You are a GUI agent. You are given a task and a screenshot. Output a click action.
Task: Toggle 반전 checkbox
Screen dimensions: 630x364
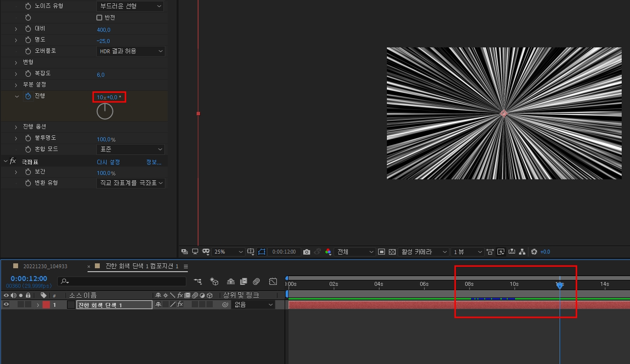(99, 18)
